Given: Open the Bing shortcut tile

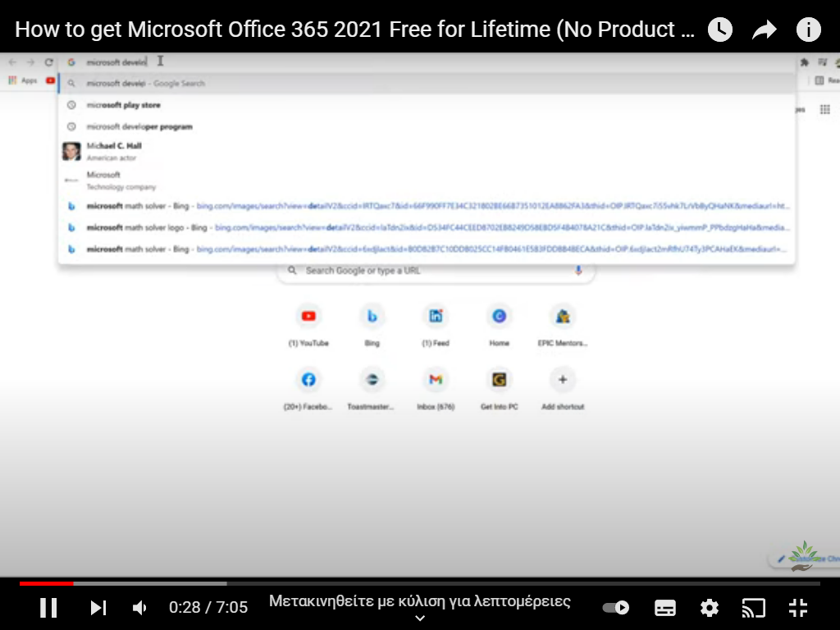Looking at the screenshot, I should coord(372,324).
